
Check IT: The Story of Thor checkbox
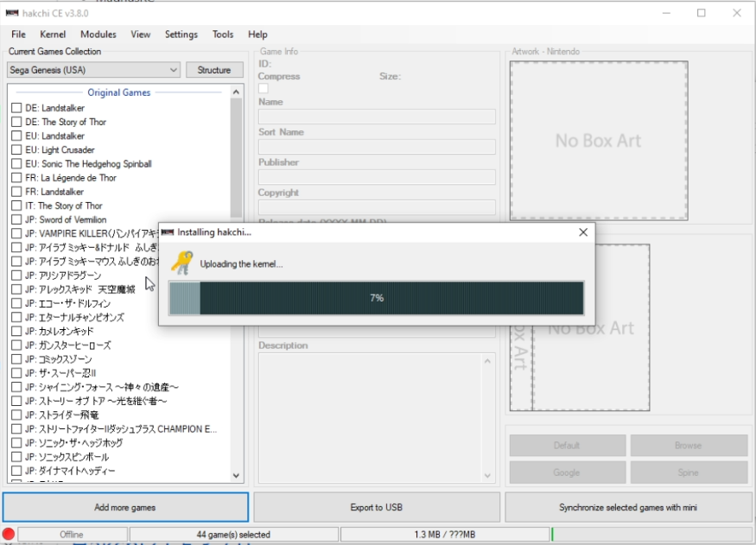pyautogui.click(x=16, y=206)
